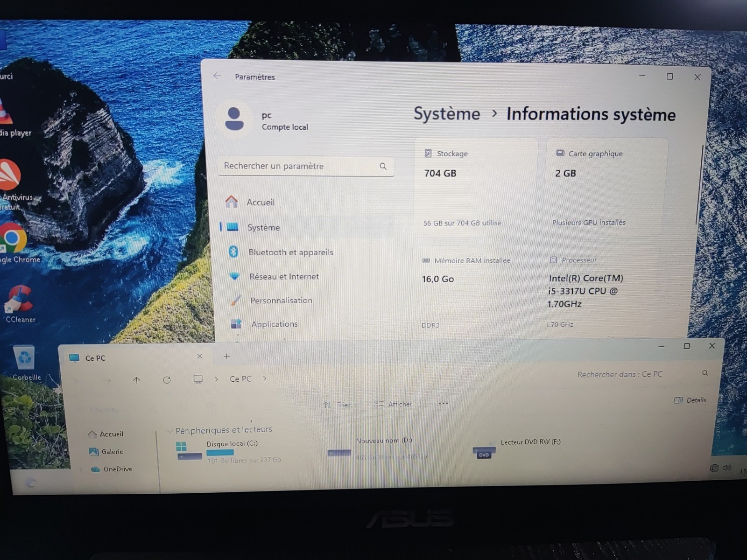
Task: Click the Système breadcrumb link
Action: 447,114
